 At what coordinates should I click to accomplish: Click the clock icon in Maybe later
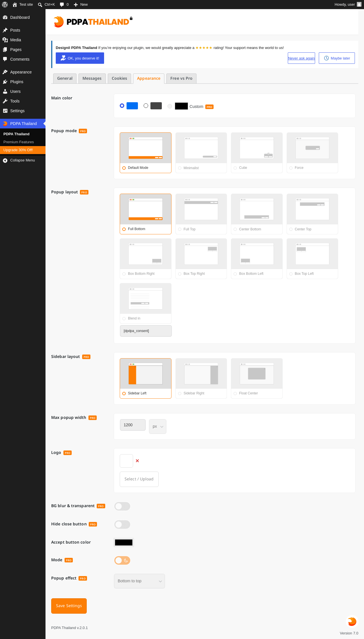tap(326, 58)
